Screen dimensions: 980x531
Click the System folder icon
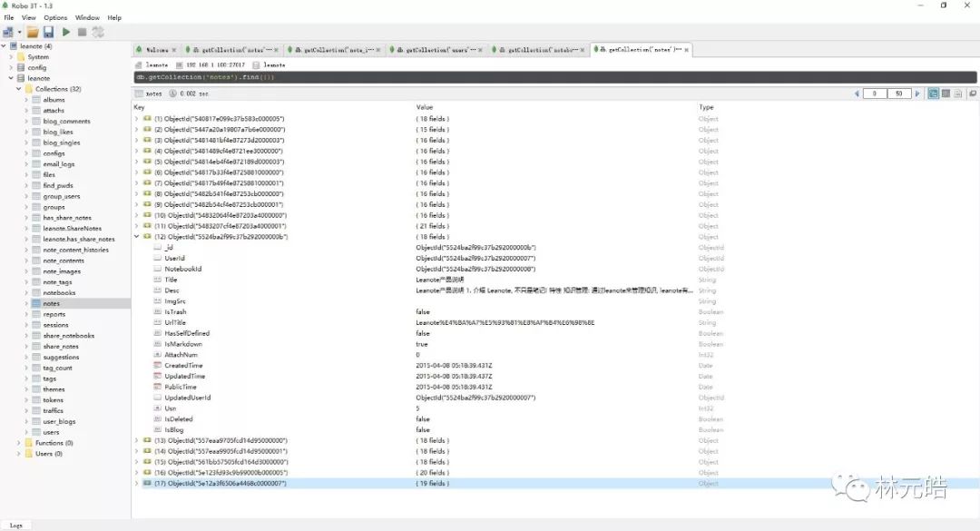click(x=21, y=57)
